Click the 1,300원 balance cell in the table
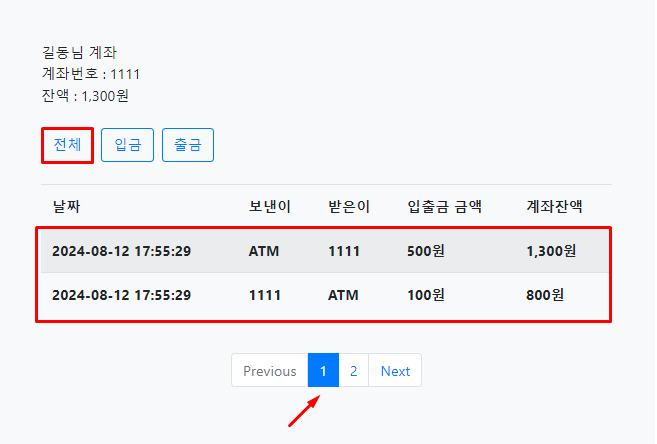Screen dimensions: 657x444 click(x=551, y=251)
